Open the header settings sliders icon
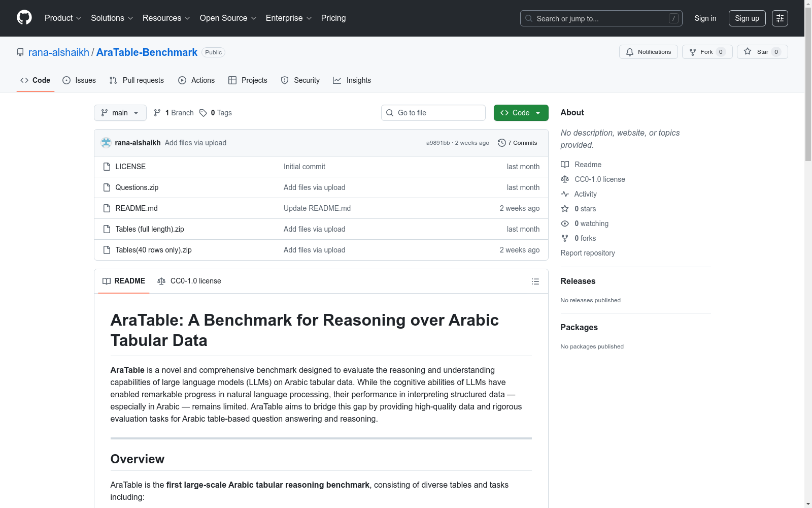 pyautogui.click(x=780, y=18)
